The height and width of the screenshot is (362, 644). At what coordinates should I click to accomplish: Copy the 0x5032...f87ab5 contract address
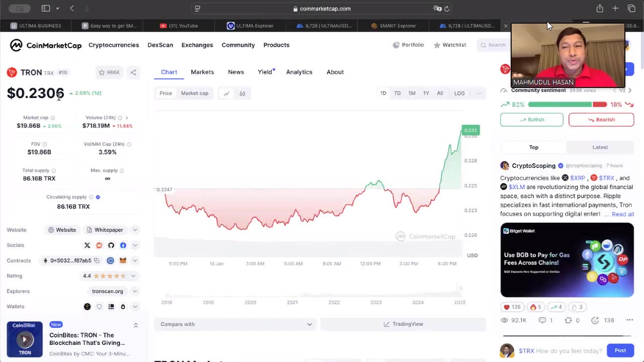pyautogui.click(x=97, y=260)
